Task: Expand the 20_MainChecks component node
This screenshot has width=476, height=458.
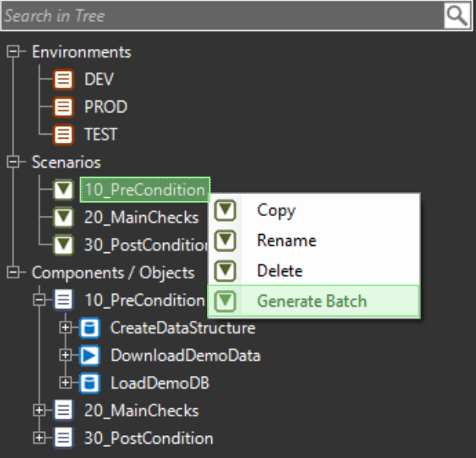Action: tap(39, 411)
